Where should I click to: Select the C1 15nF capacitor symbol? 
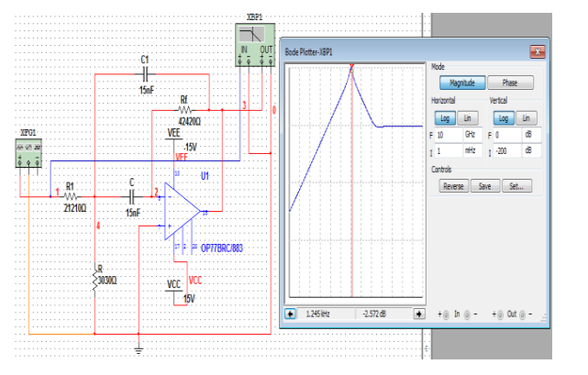click(x=146, y=74)
